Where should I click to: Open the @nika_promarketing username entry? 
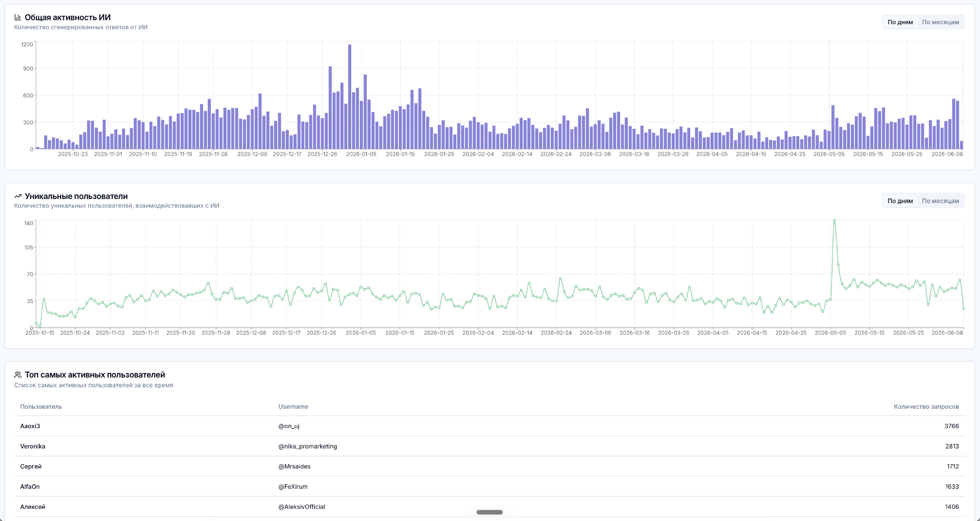pos(308,446)
